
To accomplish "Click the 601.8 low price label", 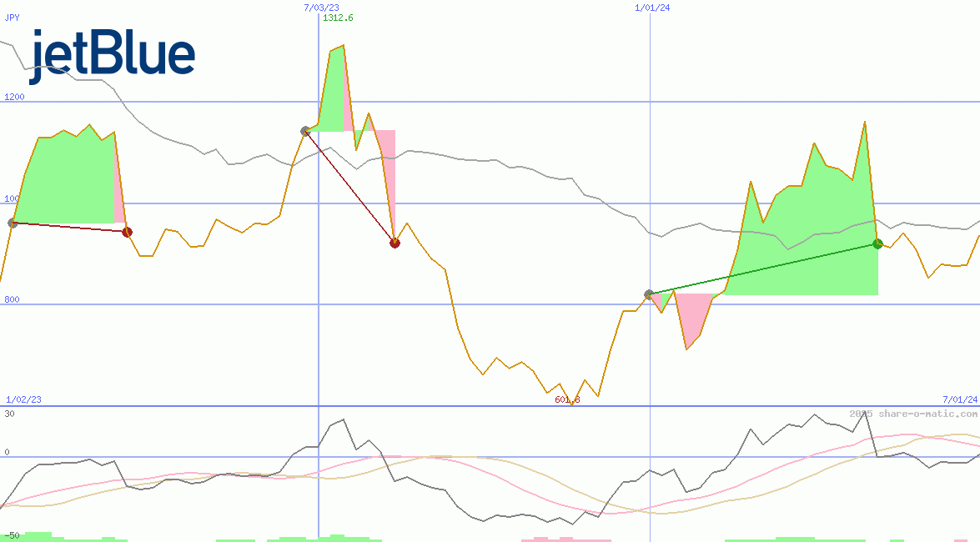I will pos(567,400).
